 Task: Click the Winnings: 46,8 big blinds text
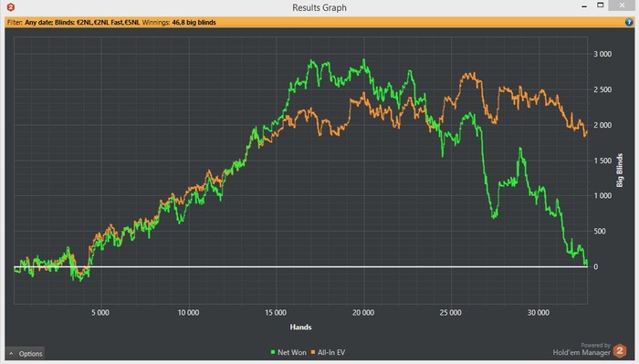(x=179, y=23)
